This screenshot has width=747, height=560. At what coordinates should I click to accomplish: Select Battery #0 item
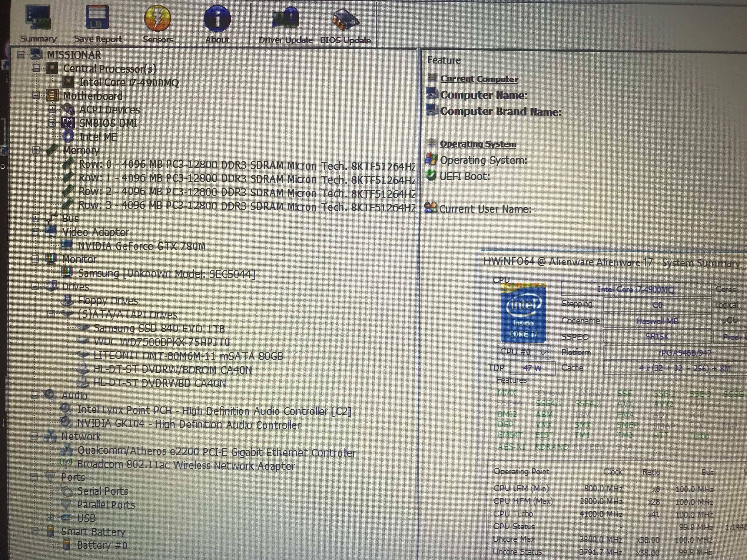pyautogui.click(x=102, y=545)
